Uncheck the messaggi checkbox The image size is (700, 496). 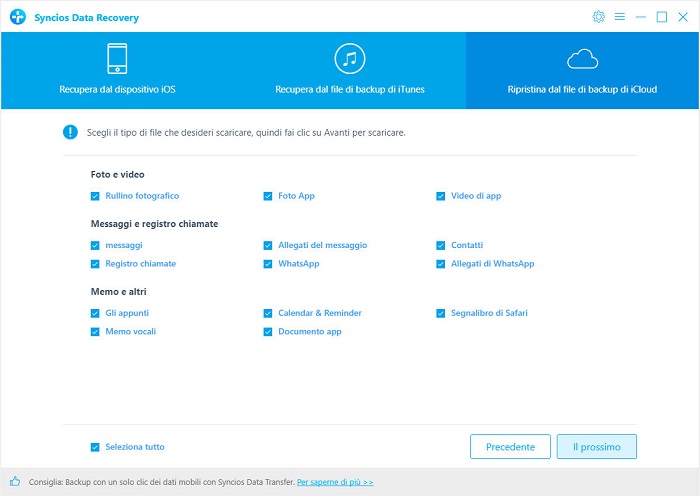pos(95,245)
